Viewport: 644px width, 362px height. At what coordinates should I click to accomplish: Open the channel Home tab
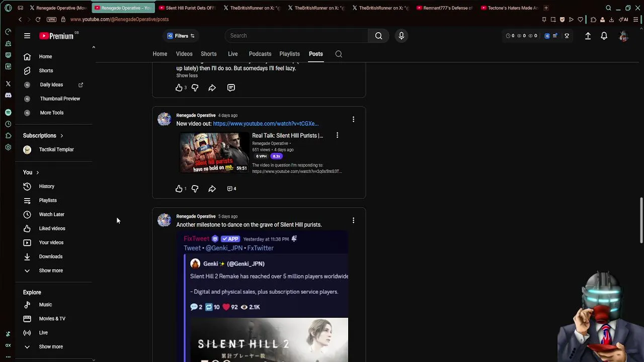click(x=160, y=54)
